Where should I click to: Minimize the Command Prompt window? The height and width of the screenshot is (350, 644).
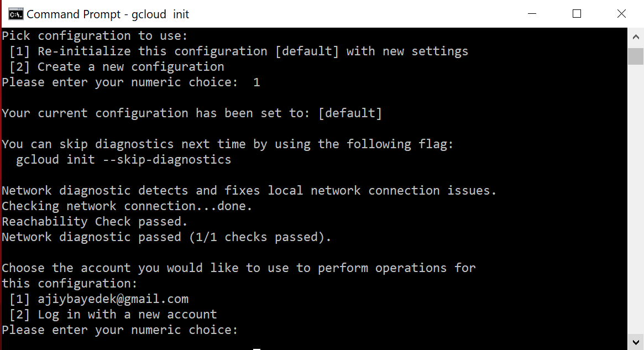tap(532, 14)
